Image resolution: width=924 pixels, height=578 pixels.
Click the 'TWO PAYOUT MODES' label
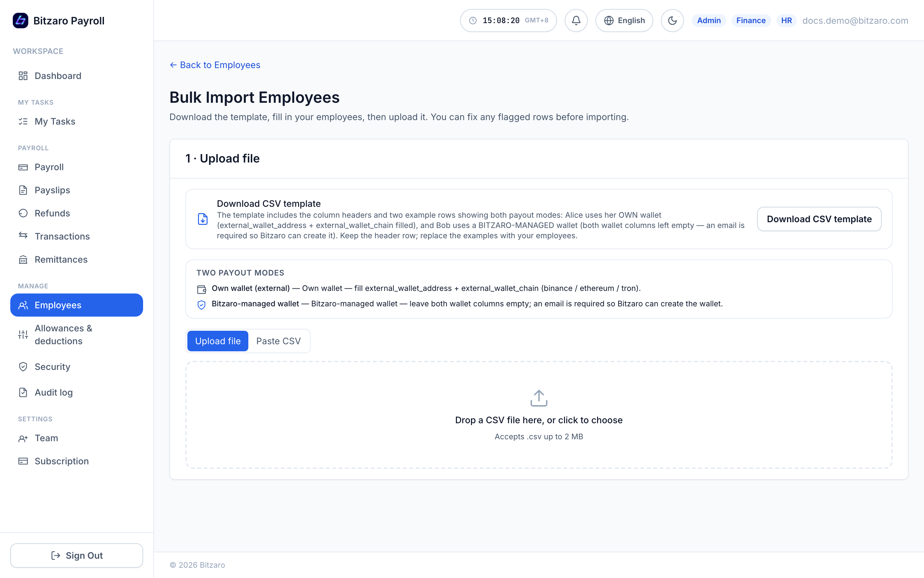240,273
